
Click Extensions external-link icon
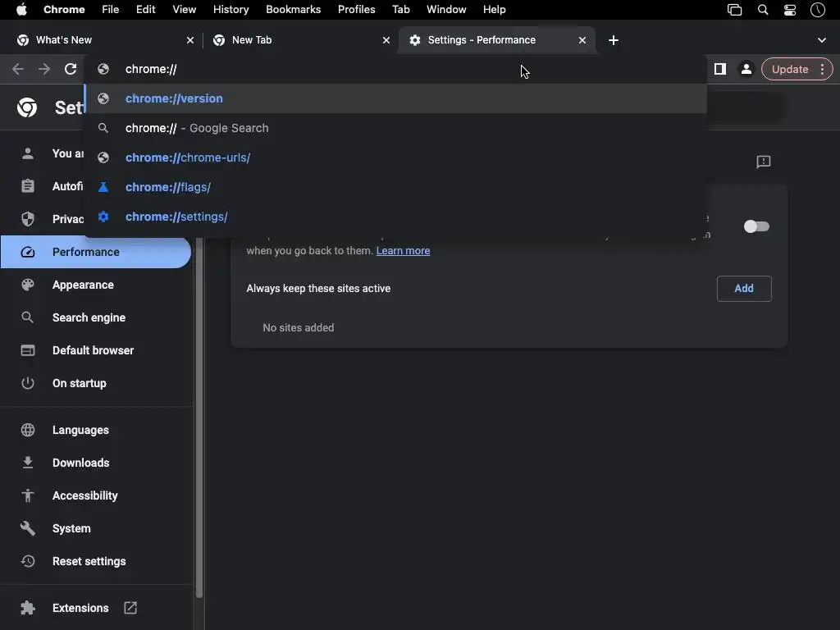tap(130, 608)
